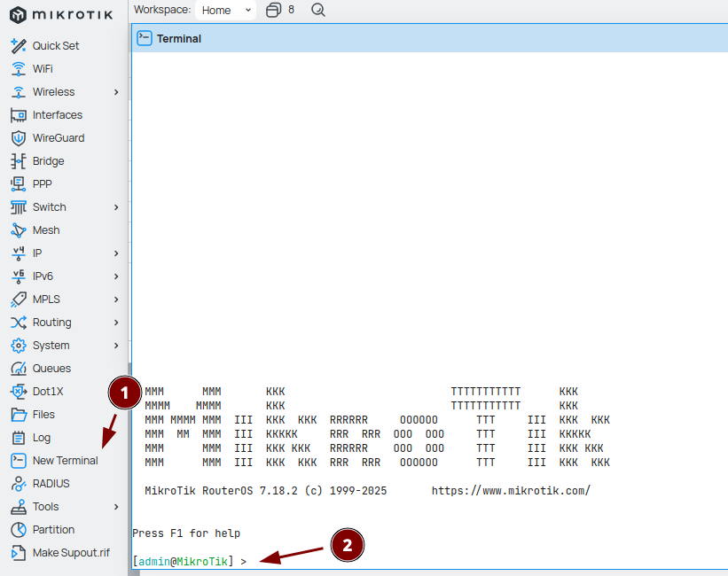Image resolution: width=728 pixels, height=576 pixels.
Task: Click the Wireless antenna icon
Action: point(18,92)
